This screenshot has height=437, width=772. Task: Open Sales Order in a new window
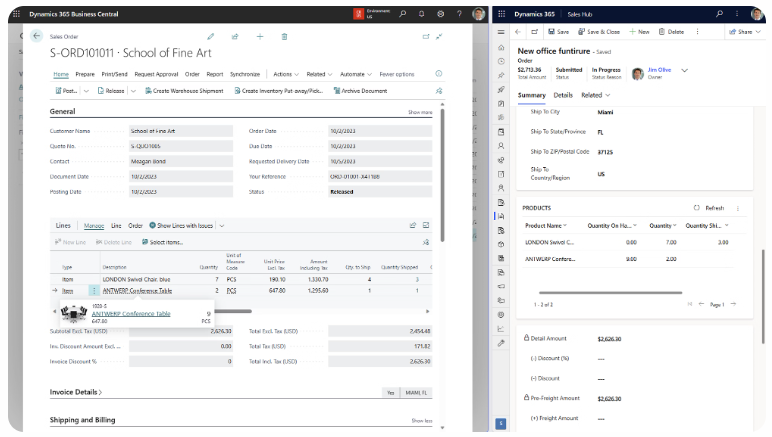426,36
